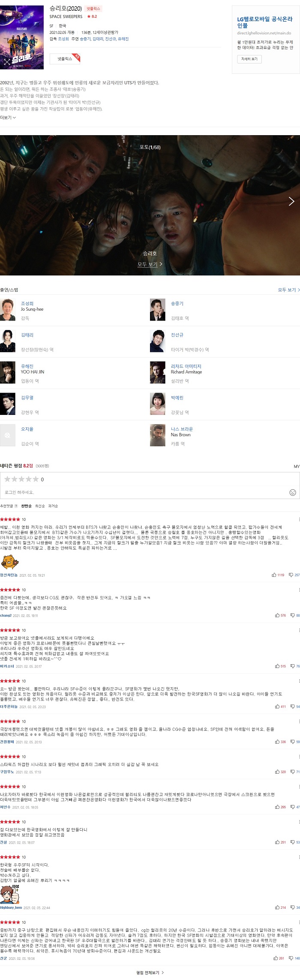Select 과거순 review sort option

pyautogui.click(x=53, y=506)
